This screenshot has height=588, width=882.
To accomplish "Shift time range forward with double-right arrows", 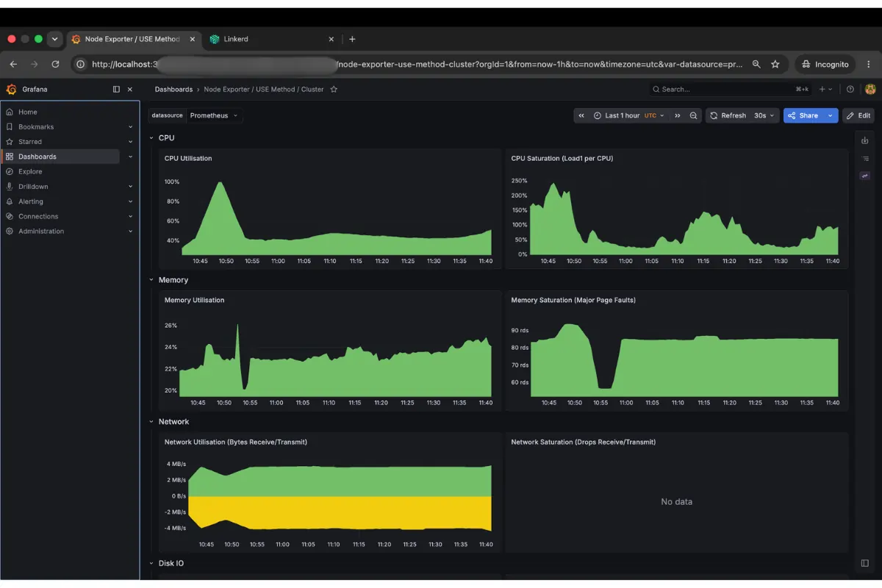I will tap(678, 115).
